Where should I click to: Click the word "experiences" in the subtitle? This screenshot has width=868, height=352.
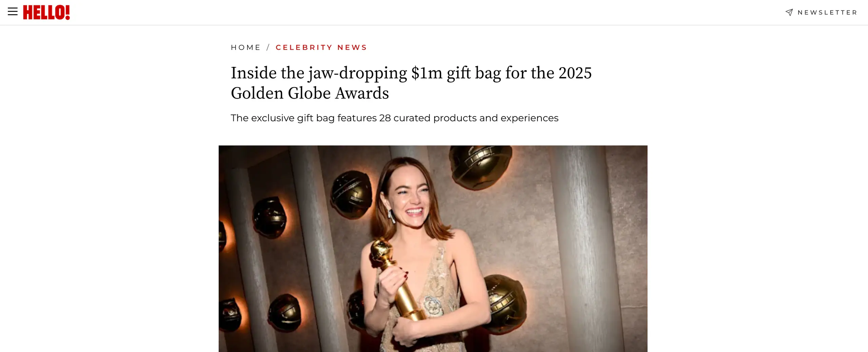click(529, 118)
